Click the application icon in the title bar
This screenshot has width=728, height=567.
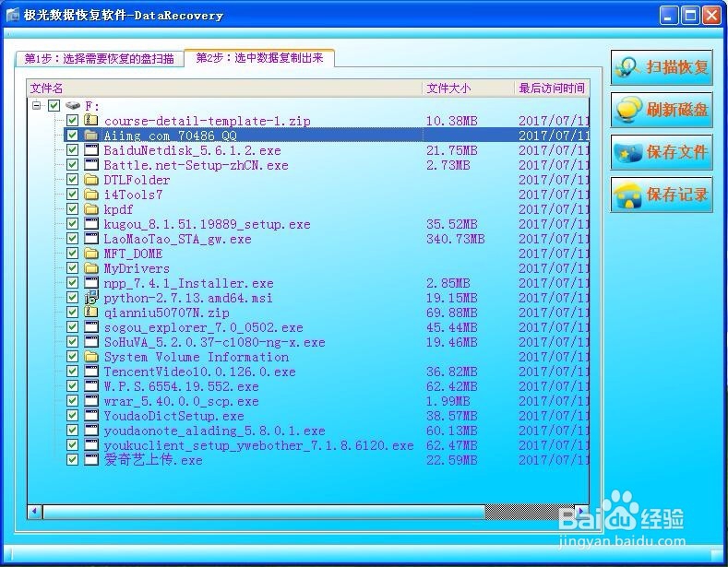pyautogui.click(x=13, y=15)
